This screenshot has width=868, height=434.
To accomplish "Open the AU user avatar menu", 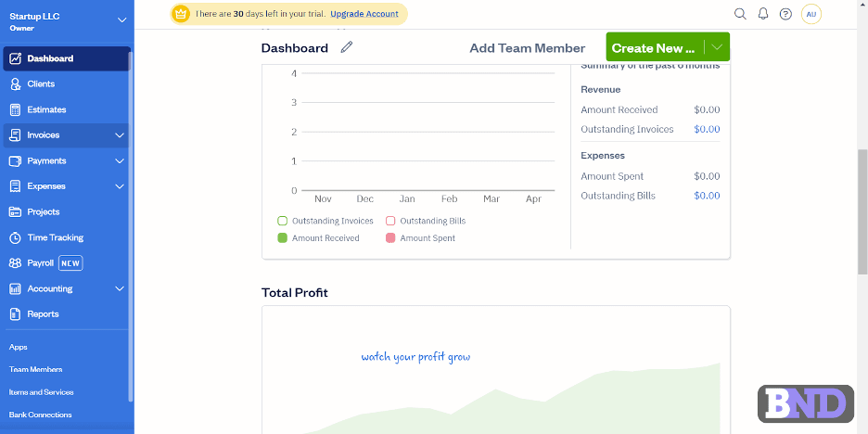I will coord(811,14).
